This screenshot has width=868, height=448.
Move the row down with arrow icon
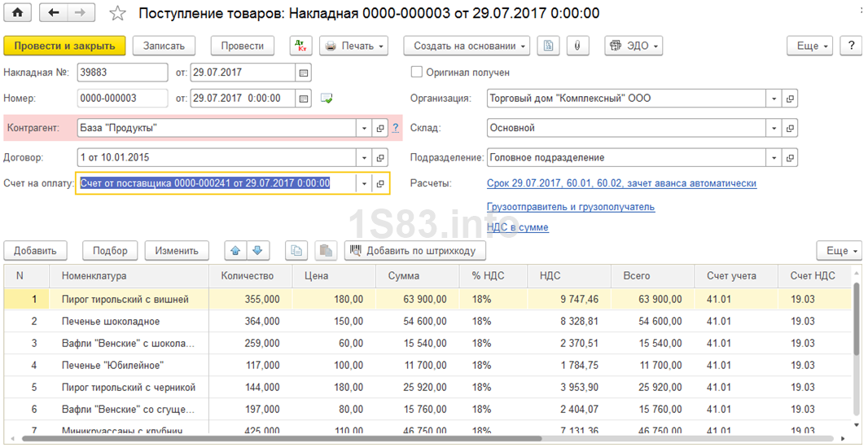pyautogui.click(x=256, y=250)
